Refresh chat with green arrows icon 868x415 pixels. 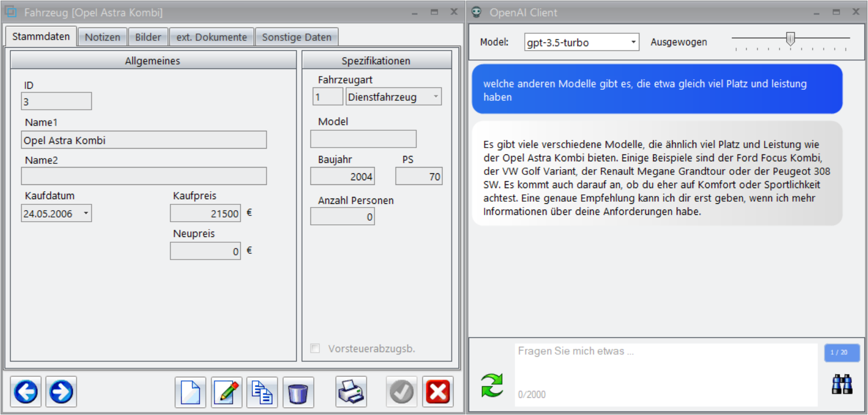coord(492,386)
